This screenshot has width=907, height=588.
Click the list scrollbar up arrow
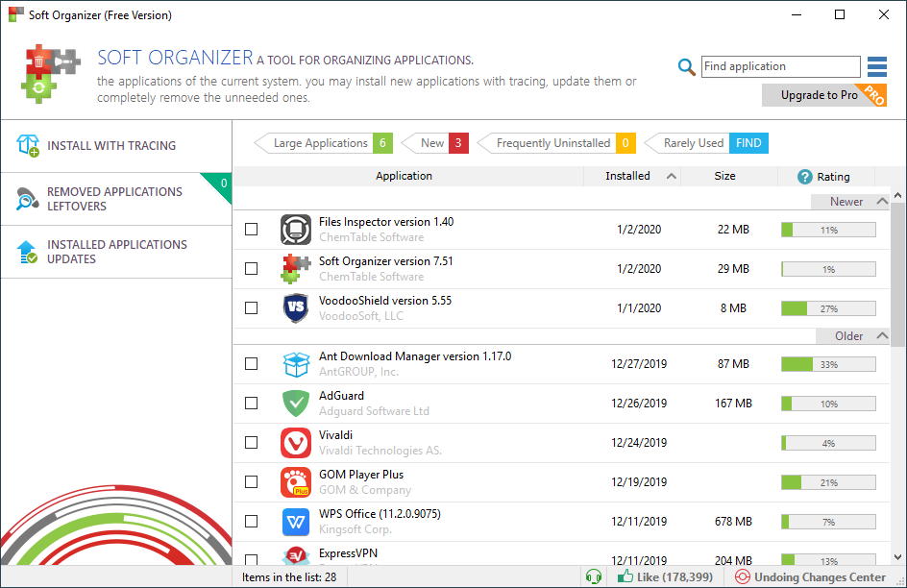point(897,195)
